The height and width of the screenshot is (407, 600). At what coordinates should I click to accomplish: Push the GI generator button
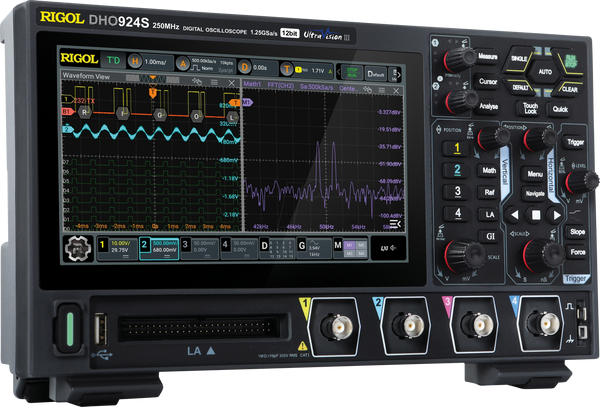click(x=490, y=236)
